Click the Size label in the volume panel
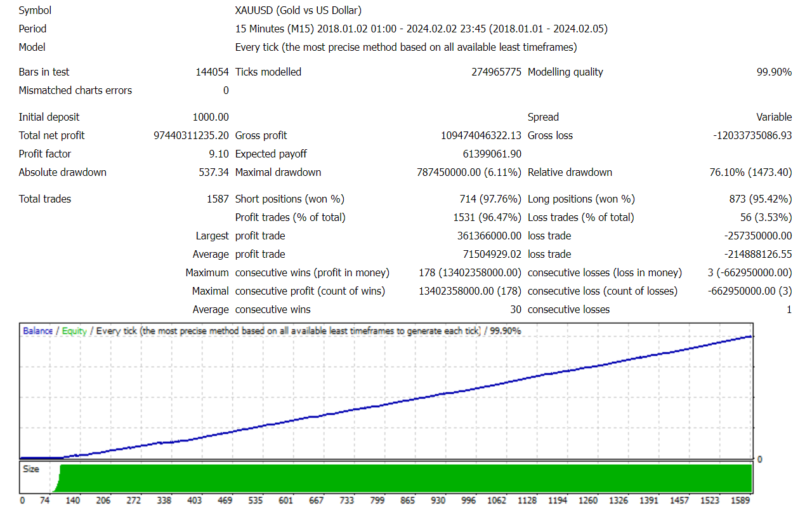Viewport: 812px width, 508px height. [x=31, y=469]
